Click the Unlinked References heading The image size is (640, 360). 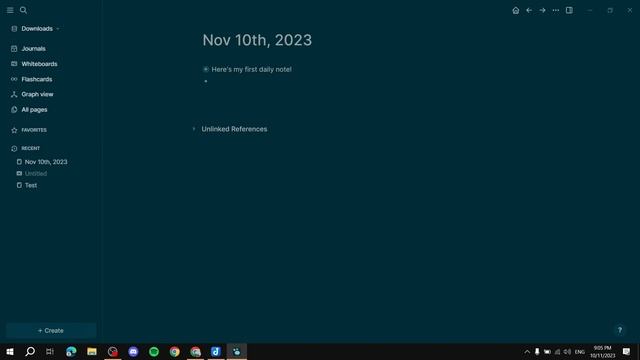[234, 129]
